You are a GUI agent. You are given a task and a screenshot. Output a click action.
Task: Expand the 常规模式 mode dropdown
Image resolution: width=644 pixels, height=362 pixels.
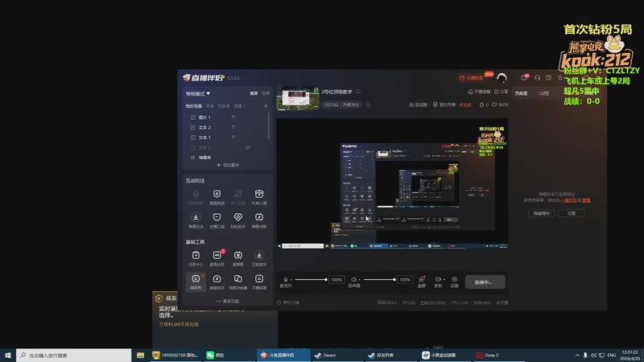point(198,93)
